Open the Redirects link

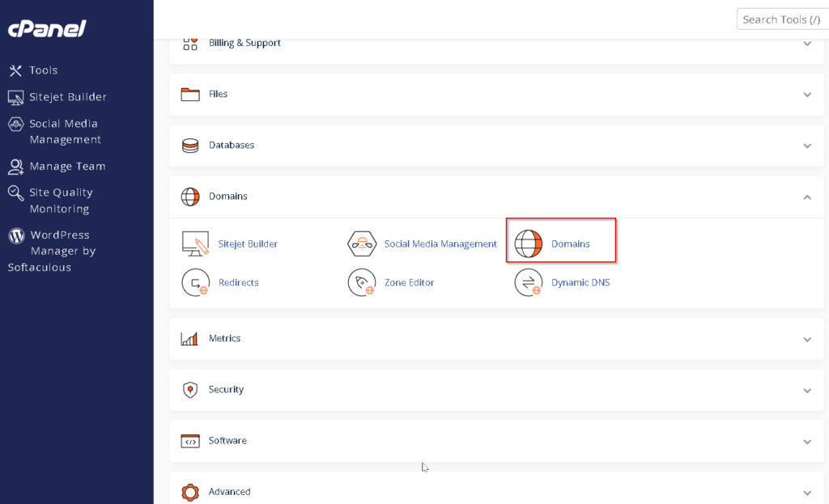[239, 282]
